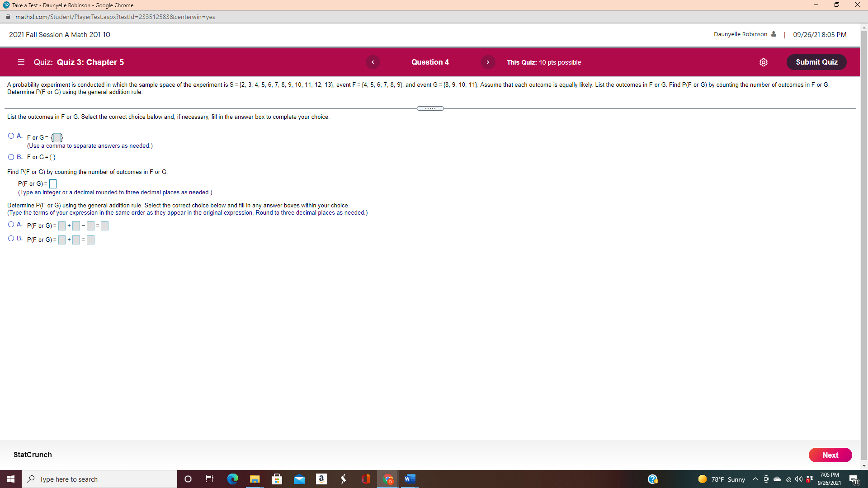868x488 pixels.
Task: Select option B empty set F or G
Action: [x=11, y=157]
